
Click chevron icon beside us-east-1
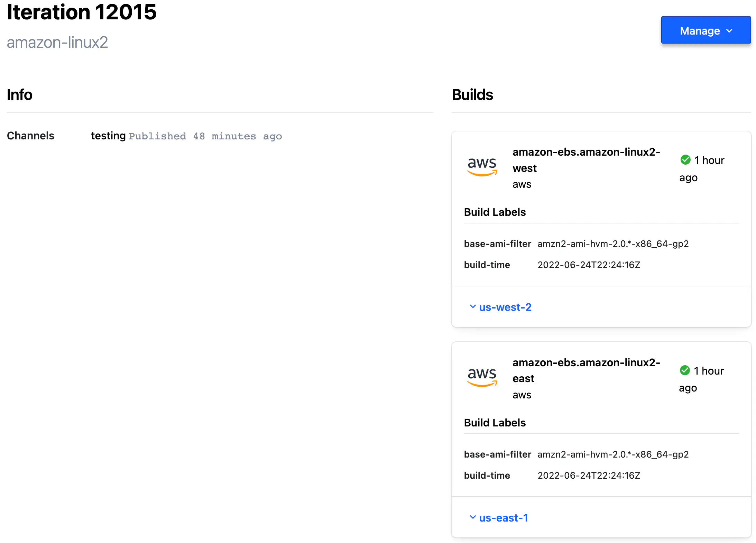pyautogui.click(x=472, y=517)
